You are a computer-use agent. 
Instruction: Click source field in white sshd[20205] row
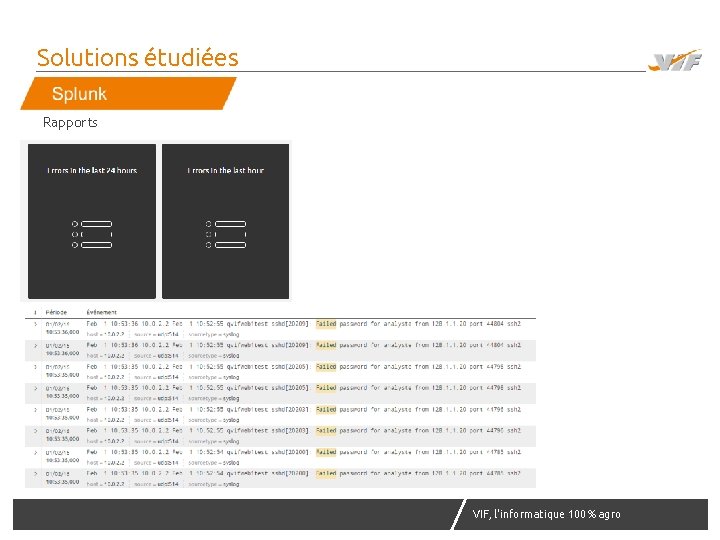tap(156, 377)
